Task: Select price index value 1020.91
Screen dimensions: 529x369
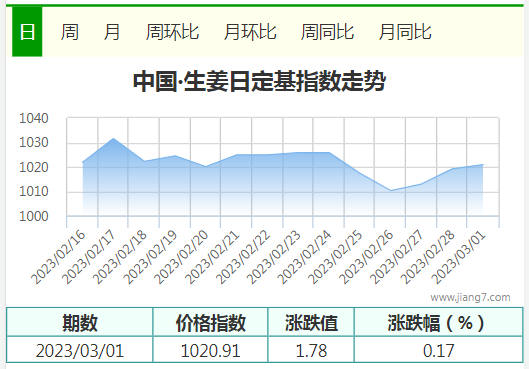Action: click(x=211, y=350)
